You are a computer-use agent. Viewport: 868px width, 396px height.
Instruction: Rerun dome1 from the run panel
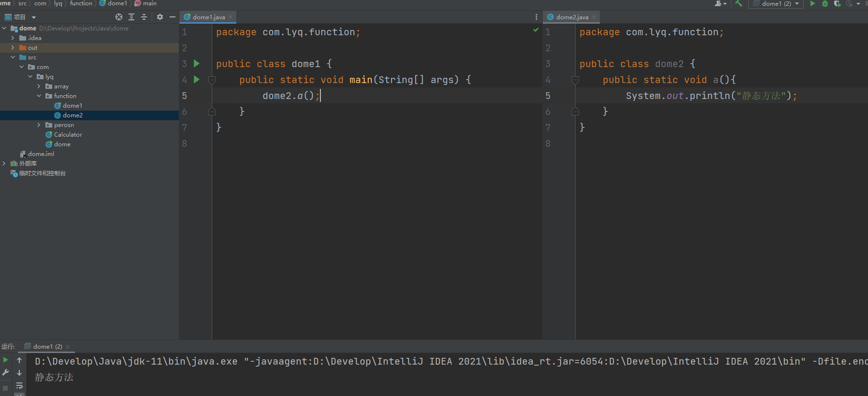(x=5, y=360)
